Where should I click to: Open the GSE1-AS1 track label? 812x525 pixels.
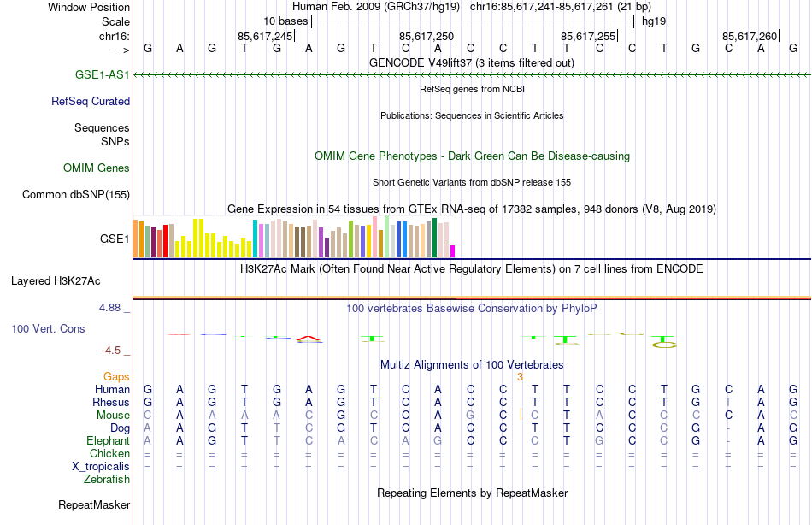[102, 74]
